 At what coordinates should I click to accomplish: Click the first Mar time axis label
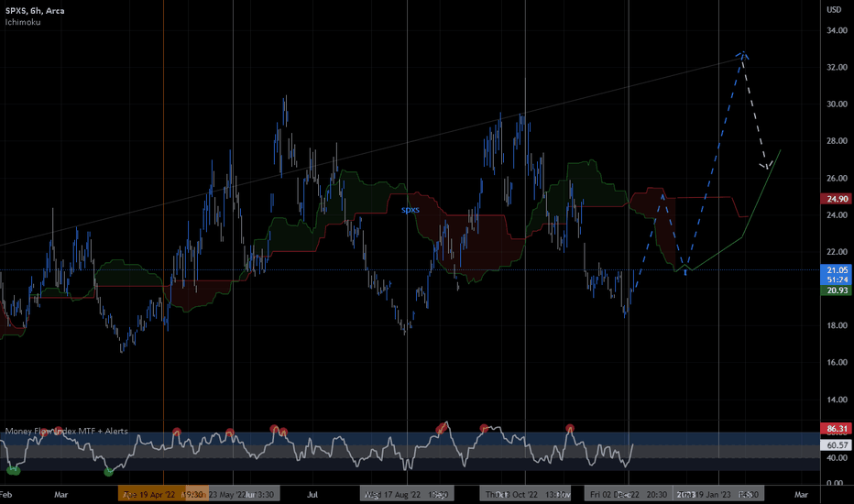click(61, 495)
